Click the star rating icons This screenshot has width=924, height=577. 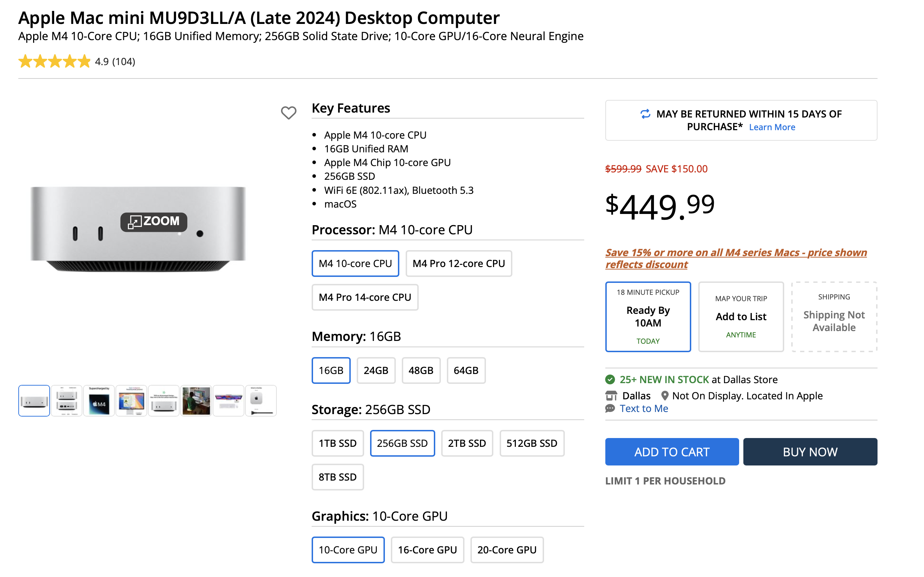54,62
